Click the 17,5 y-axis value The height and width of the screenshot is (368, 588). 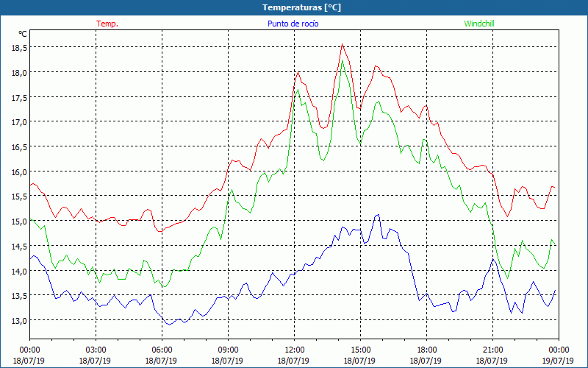(x=19, y=97)
